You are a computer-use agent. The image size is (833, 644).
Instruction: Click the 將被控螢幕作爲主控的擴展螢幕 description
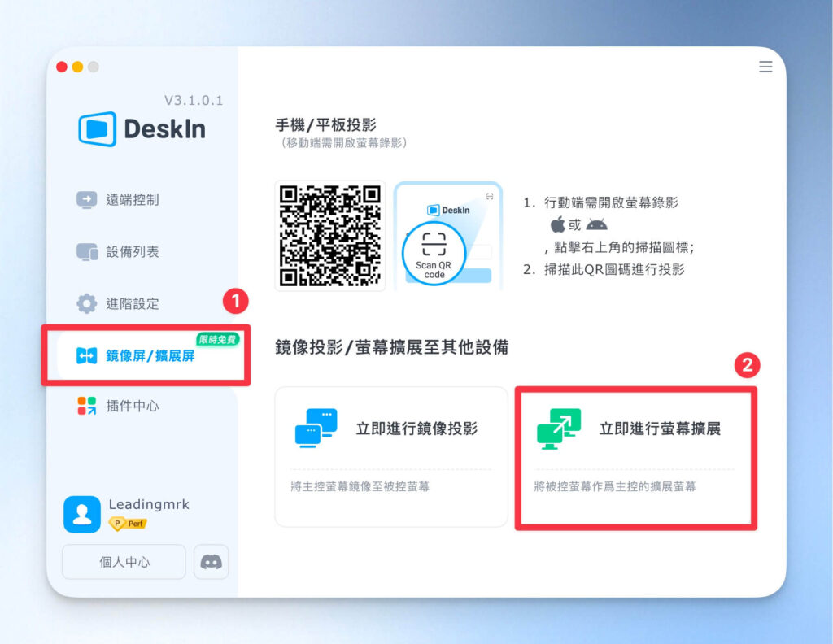[615, 486]
